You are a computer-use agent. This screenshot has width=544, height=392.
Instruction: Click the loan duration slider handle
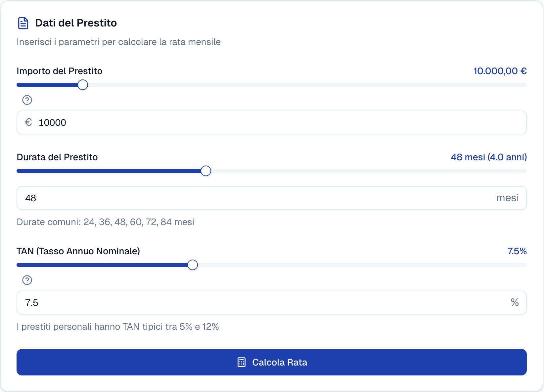click(206, 171)
